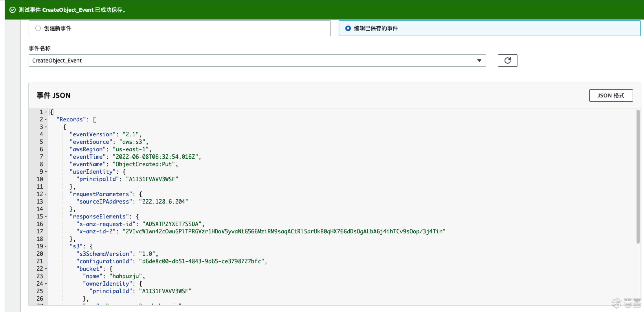Fold the s3 object at line 19
644x312 pixels.
(x=46, y=247)
